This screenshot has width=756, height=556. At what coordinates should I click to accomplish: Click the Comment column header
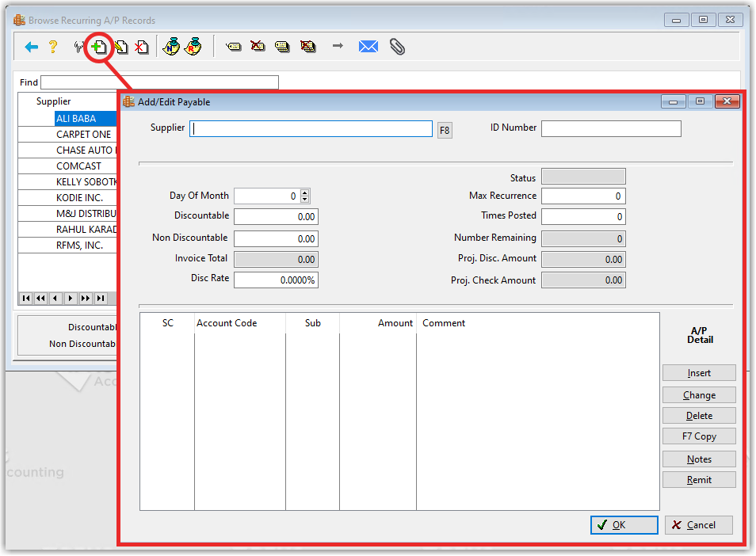(444, 323)
